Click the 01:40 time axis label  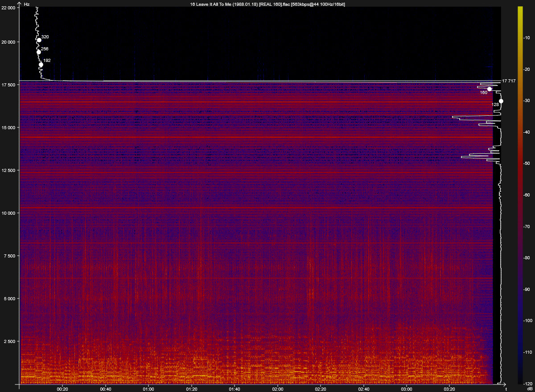coord(235,389)
